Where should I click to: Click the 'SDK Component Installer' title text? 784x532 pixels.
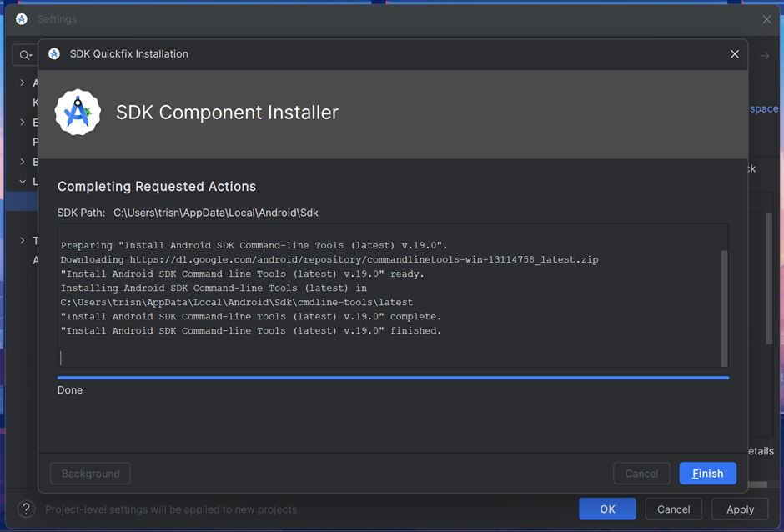pyautogui.click(x=227, y=113)
